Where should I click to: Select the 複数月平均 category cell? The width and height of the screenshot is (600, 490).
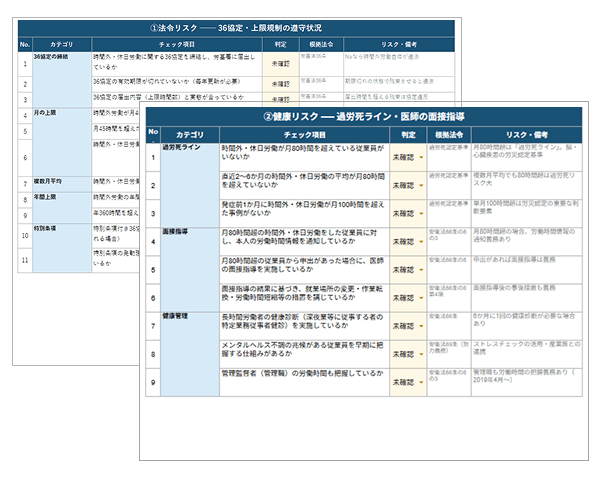pos(62,184)
